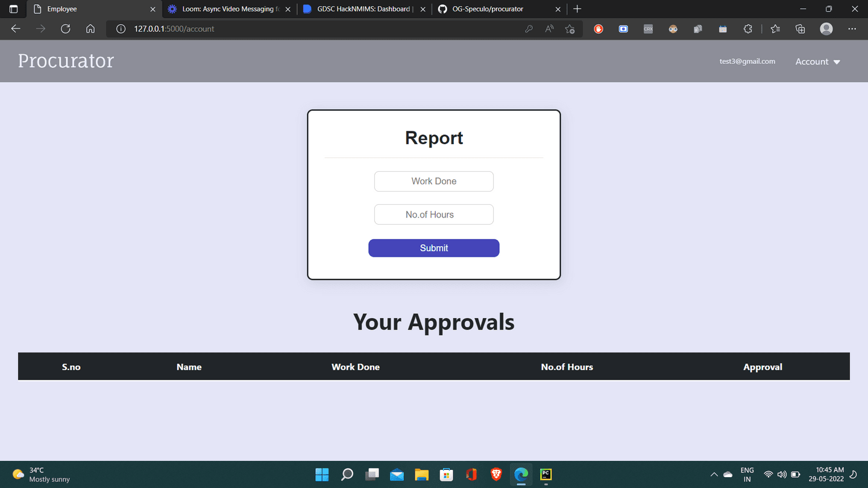868x488 pixels.
Task: Open the Favorites list
Action: pyautogui.click(x=775, y=29)
